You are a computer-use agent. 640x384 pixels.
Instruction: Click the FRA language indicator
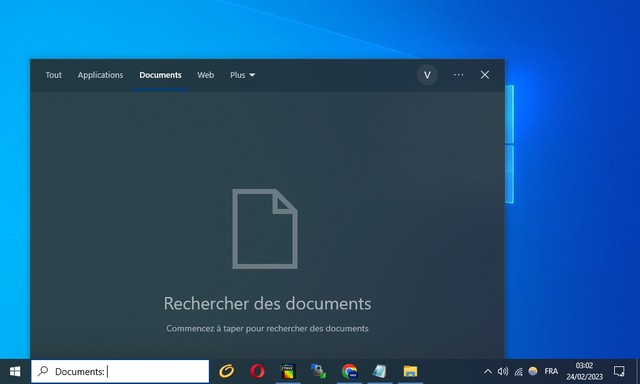click(x=551, y=371)
